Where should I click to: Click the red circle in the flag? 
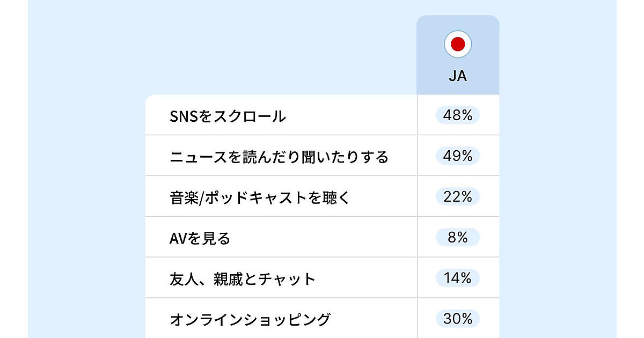tap(458, 45)
